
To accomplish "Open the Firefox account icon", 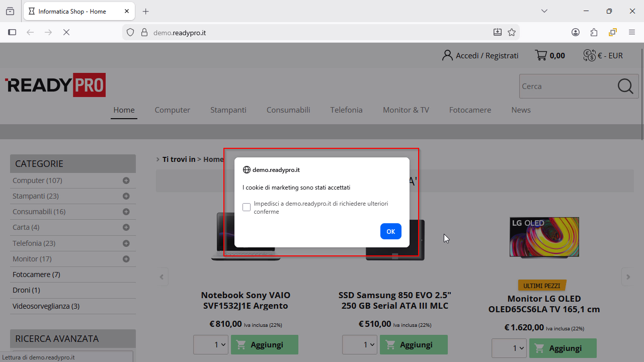I will (576, 32).
